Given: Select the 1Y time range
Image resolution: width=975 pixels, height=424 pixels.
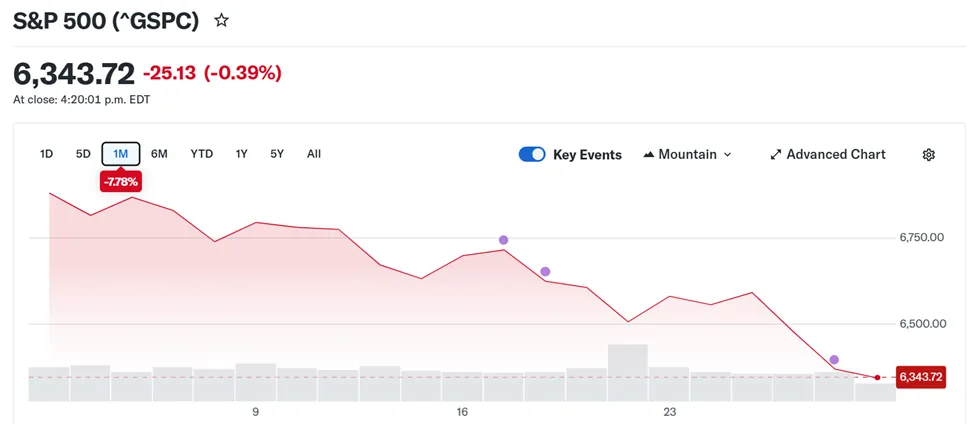Looking at the screenshot, I should click(x=241, y=154).
